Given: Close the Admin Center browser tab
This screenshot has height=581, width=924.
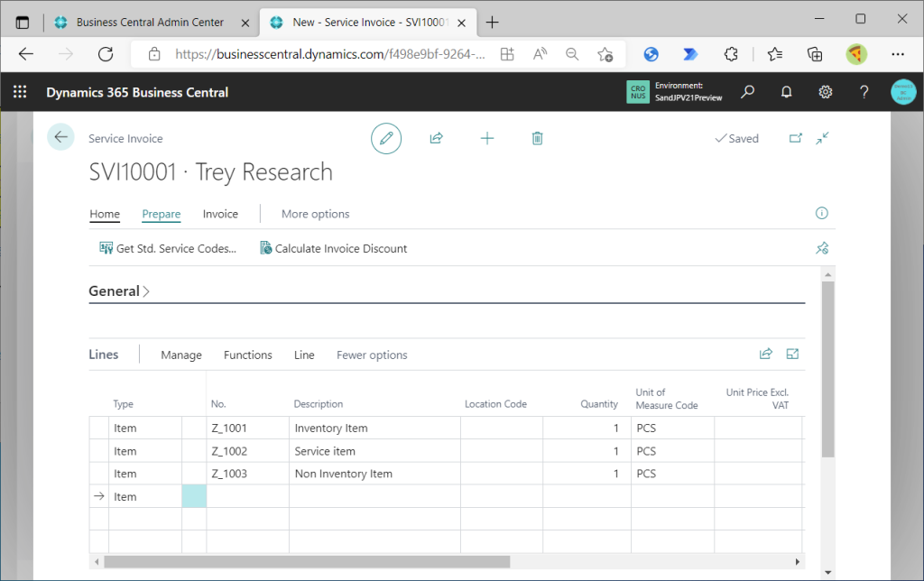Looking at the screenshot, I should pyautogui.click(x=245, y=23).
